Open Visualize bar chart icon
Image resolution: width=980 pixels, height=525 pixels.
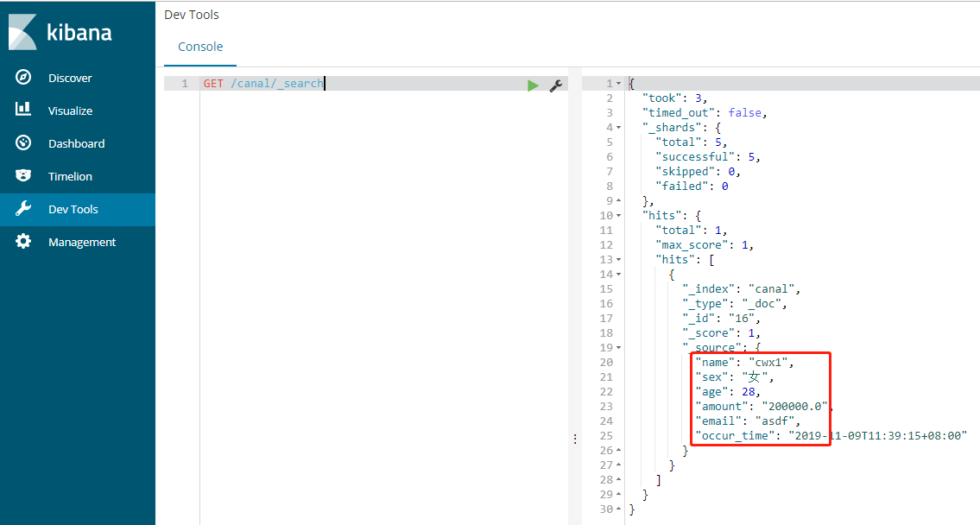pos(23,110)
